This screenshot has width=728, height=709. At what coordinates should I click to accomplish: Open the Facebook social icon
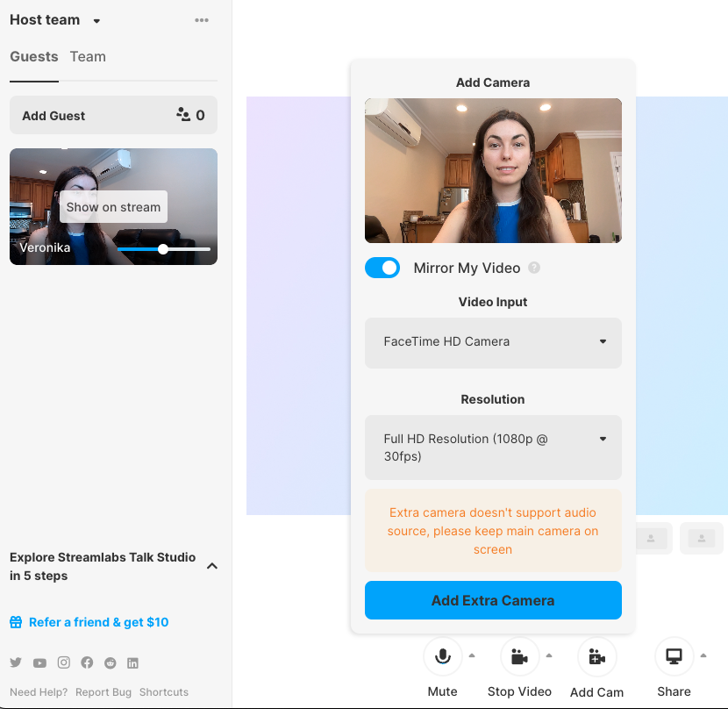[x=87, y=662]
